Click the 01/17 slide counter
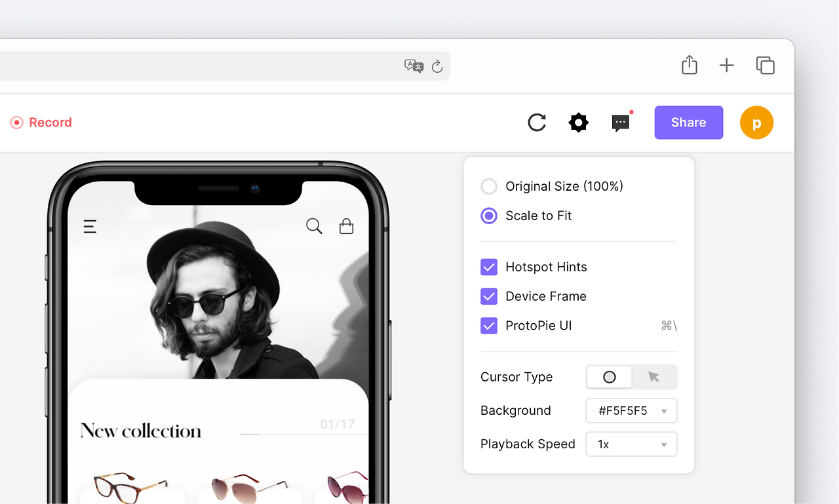The height and width of the screenshot is (504, 839). pyautogui.click(x=337, y=425)
